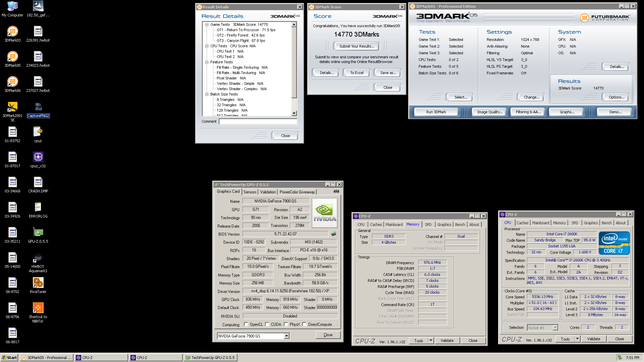644x362 pixels.
Task: Click the BIOS save chip icon in GPU-Z
Action: [333, 234]
